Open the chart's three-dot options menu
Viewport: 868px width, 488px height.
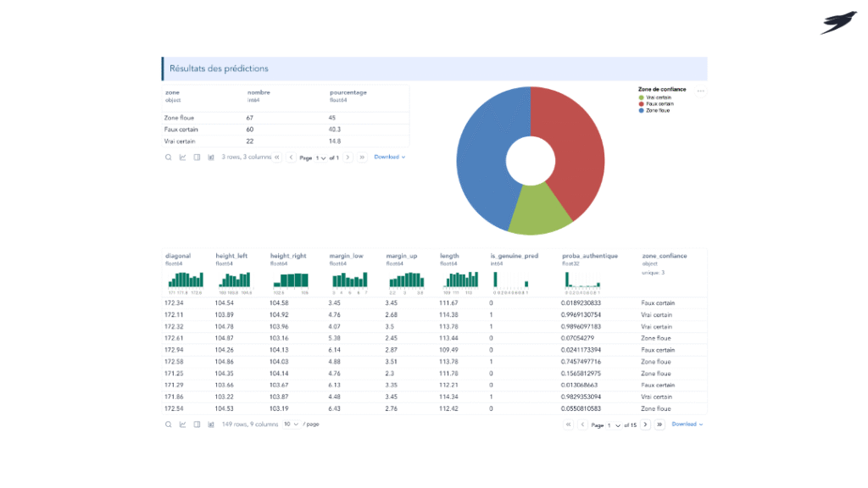(700, 91)
